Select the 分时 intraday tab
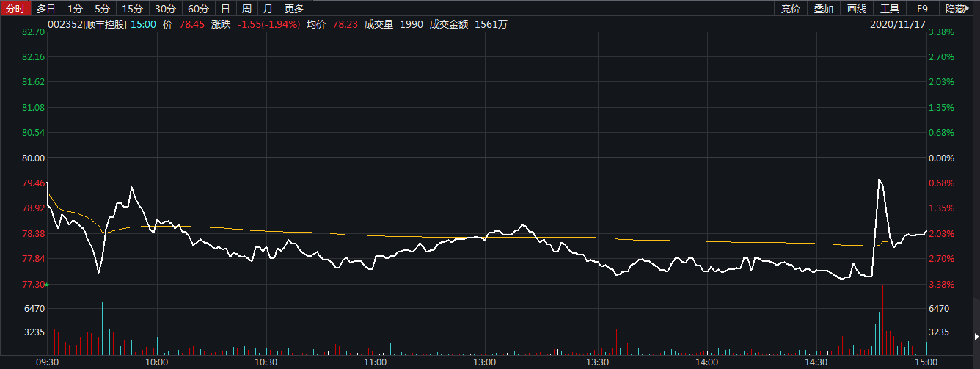980x369 pixels. pyautogui.click(x=15, y=9)
